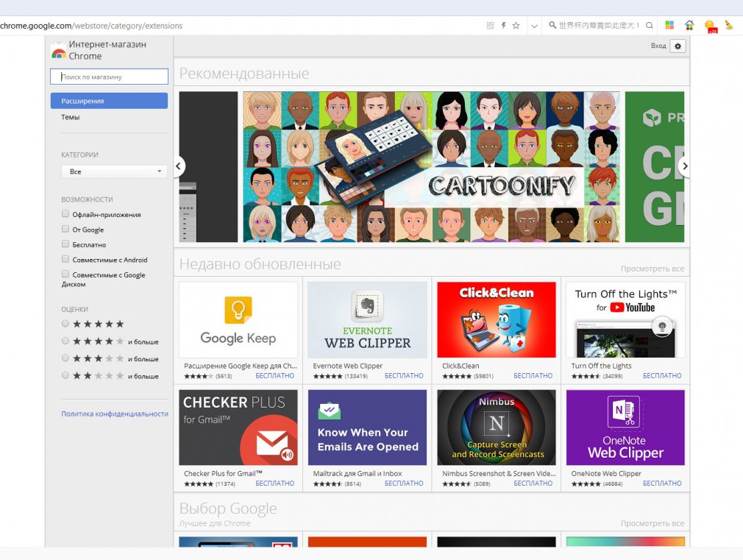Select the three stars and more rating
The image size is (743, 560).
65,358
